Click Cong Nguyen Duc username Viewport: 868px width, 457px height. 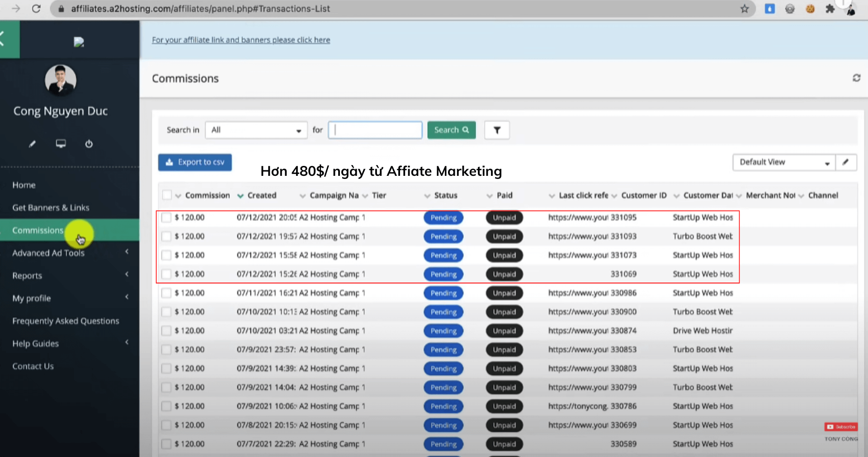click(x=61, y=111)
